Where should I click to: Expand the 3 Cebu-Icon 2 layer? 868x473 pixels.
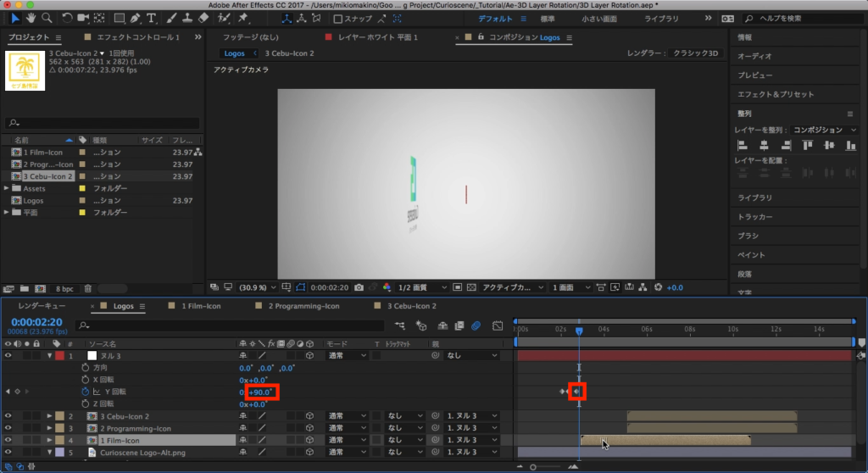[x=48, y=416]
